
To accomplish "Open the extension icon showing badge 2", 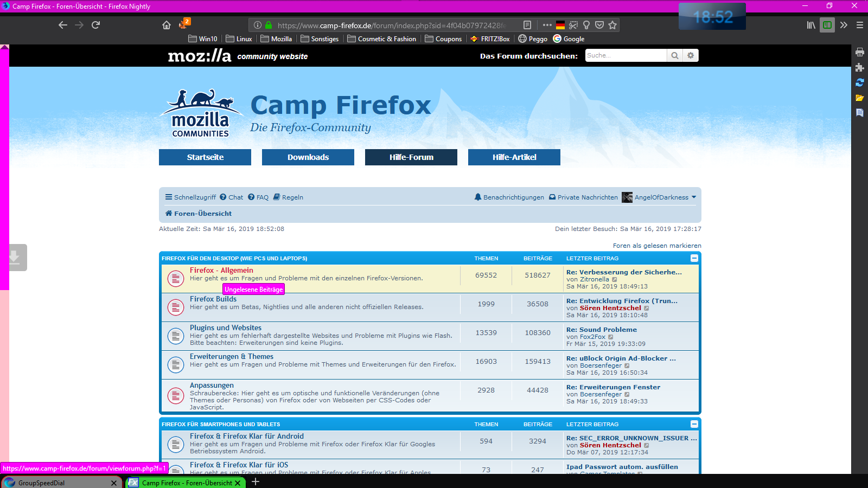I will pyautogui.click(x=184, y=24).
